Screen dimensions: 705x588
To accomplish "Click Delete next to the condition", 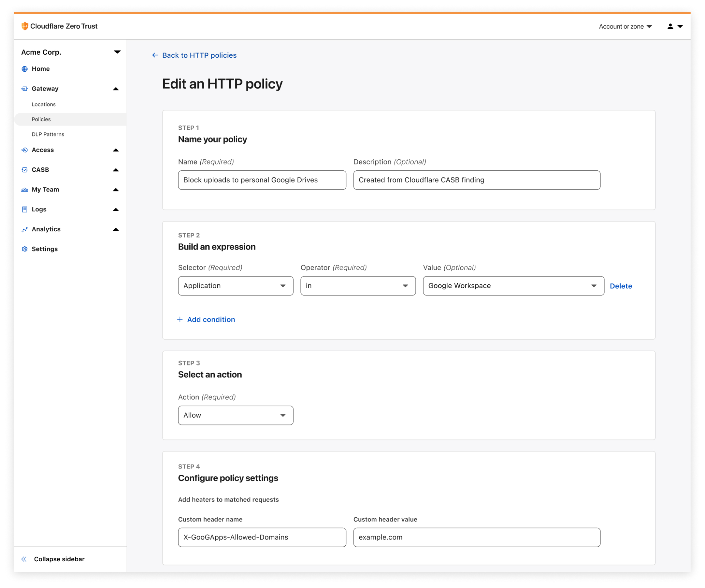I will coord(621,286).
